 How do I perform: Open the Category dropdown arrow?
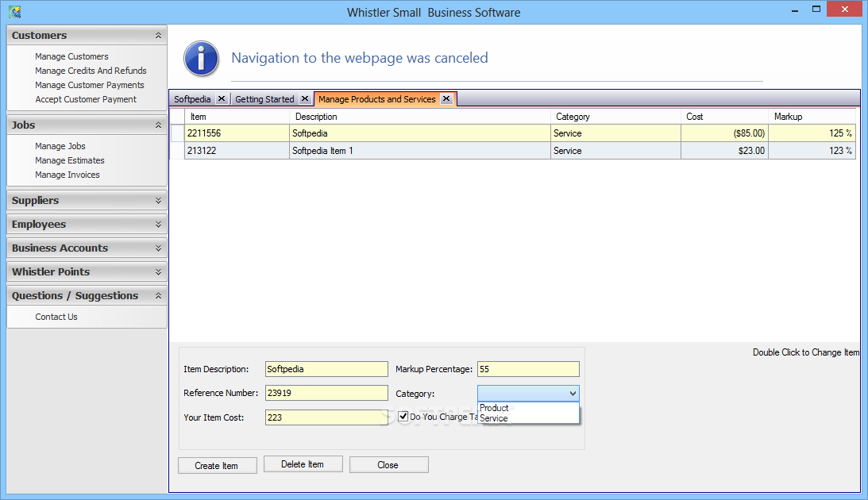(x=573, y=393)
